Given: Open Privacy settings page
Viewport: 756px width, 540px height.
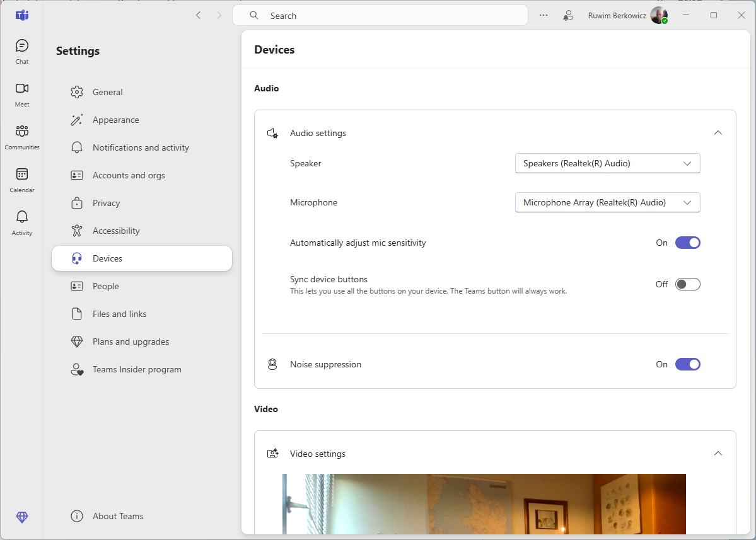Looking at the screenshot, I should pyautogui.click(x=142, y=203).
